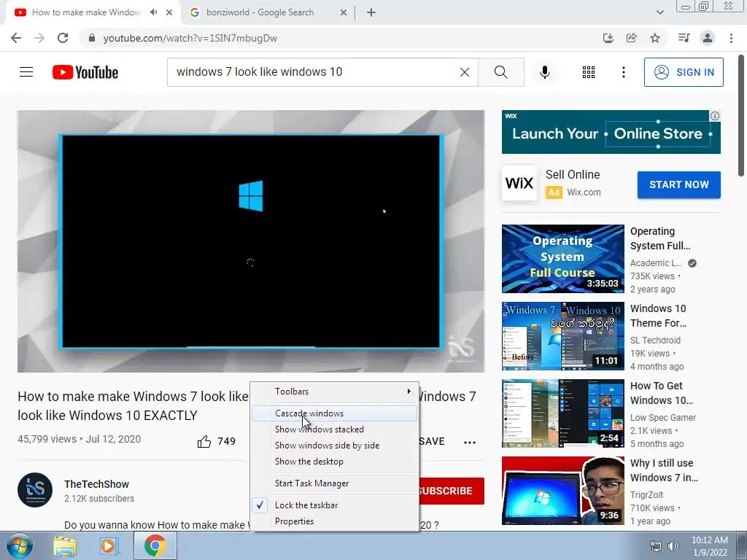Activate voice search microphone
Viewport: 747px width, 560px height.
tap(544, 72)
